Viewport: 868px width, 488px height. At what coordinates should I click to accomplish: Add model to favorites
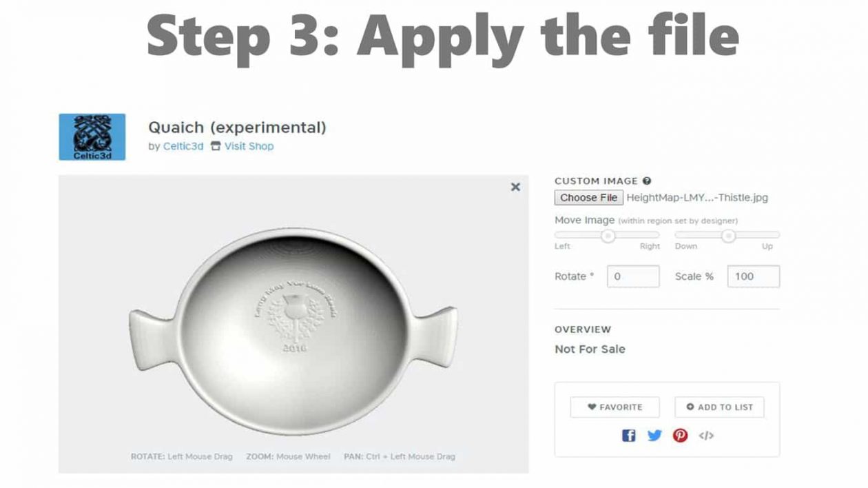click(614, 407)
